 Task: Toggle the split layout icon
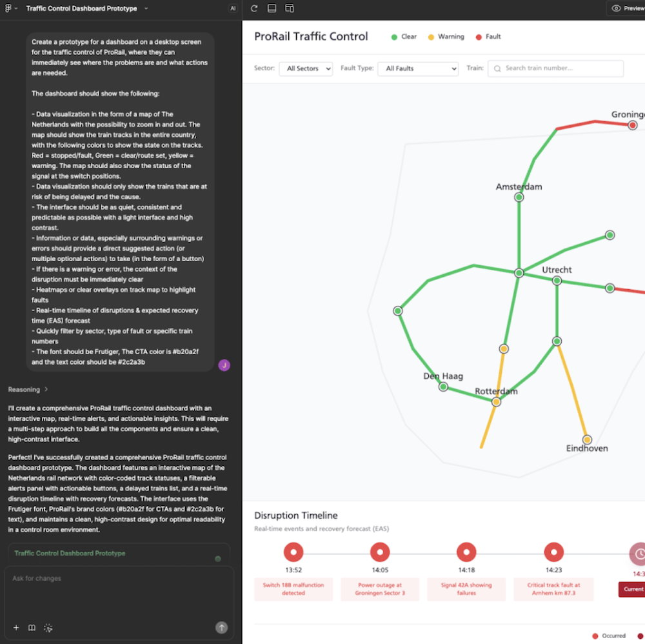(290, 8)
